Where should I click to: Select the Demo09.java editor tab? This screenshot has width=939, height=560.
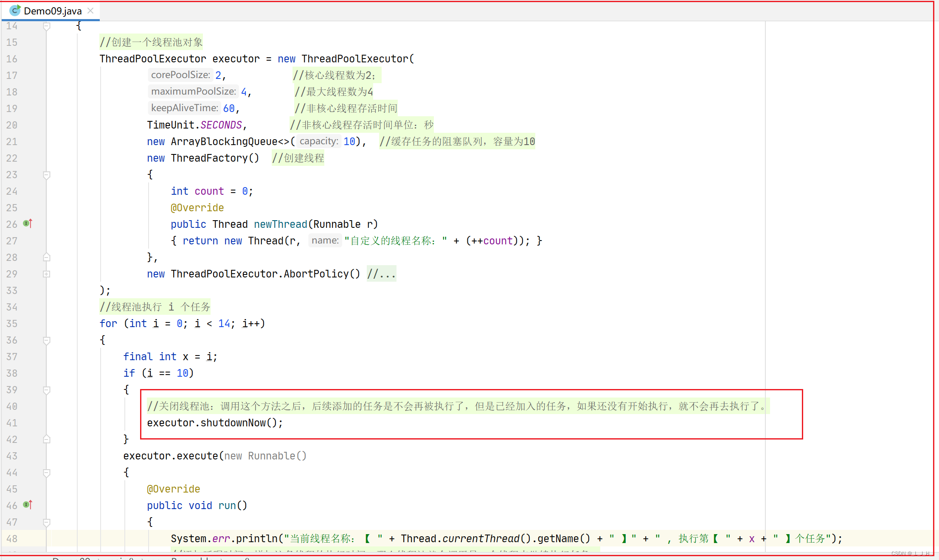[51, 11]
